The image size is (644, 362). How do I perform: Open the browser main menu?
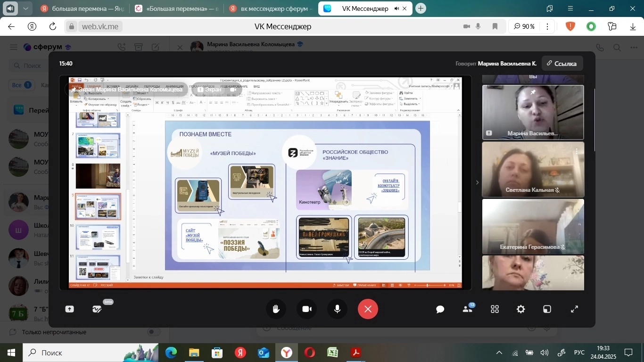pos(570,8)
